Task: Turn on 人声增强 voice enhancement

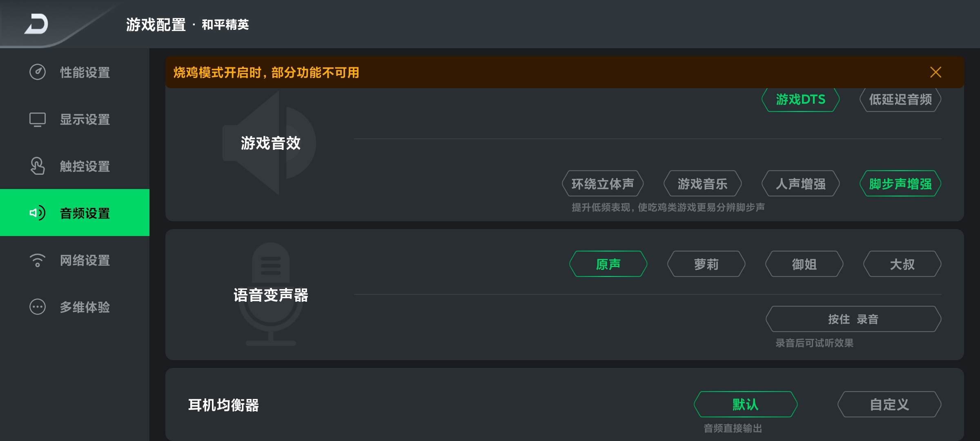Action: coord(800,184)
